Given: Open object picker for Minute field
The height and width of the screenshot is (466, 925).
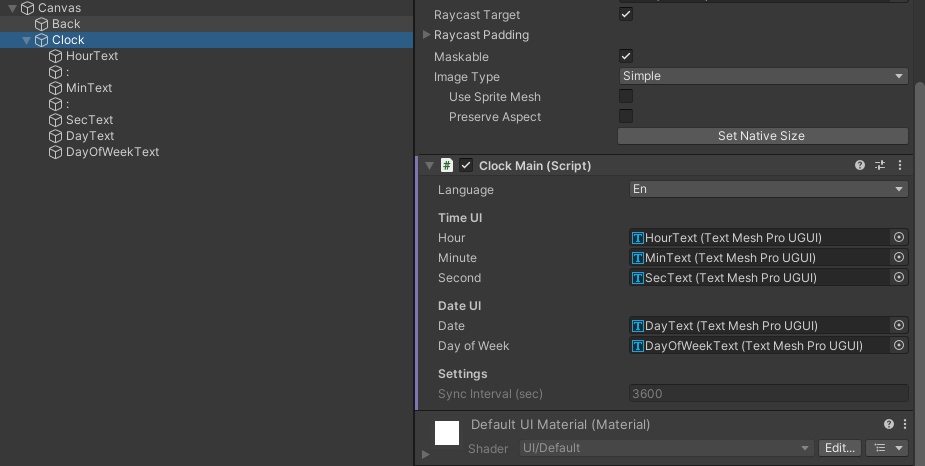Looking at the screenshot, I should [899, 258].
